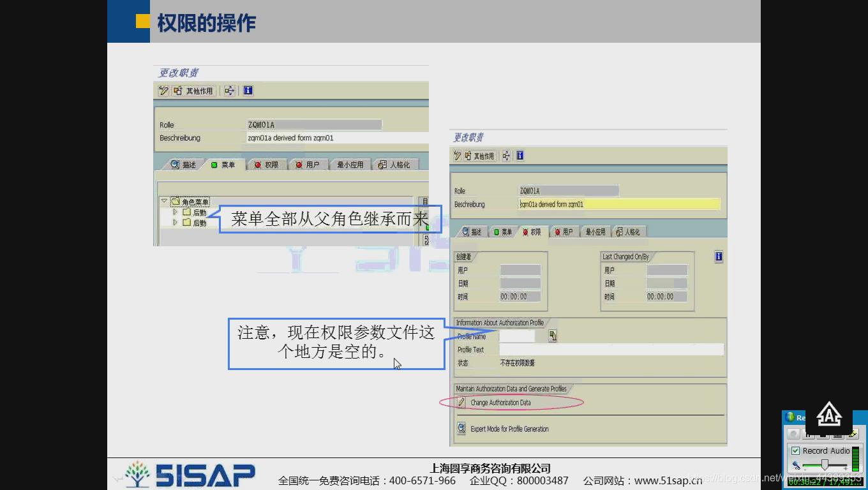The height and width of the screenshot is (490, 868).
Task: Click highlighter icon in recorder toolbar
Action: pyautogui.click(x=853, y=434)
